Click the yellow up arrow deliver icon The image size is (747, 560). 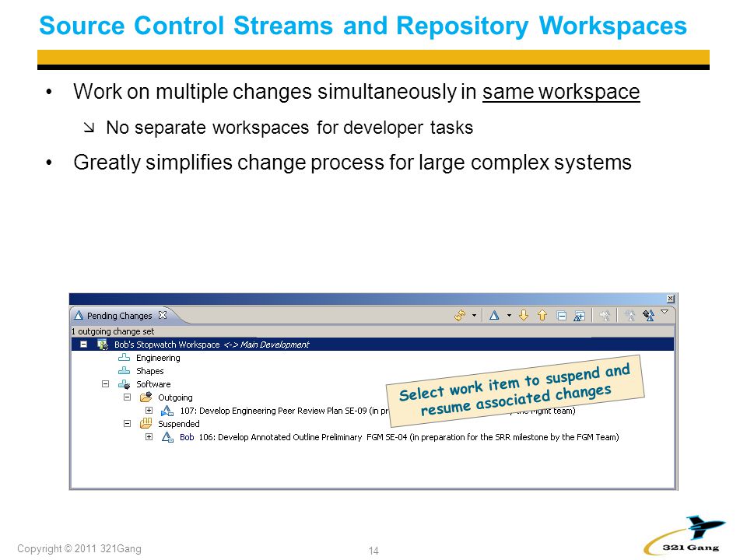click(542, 315)
